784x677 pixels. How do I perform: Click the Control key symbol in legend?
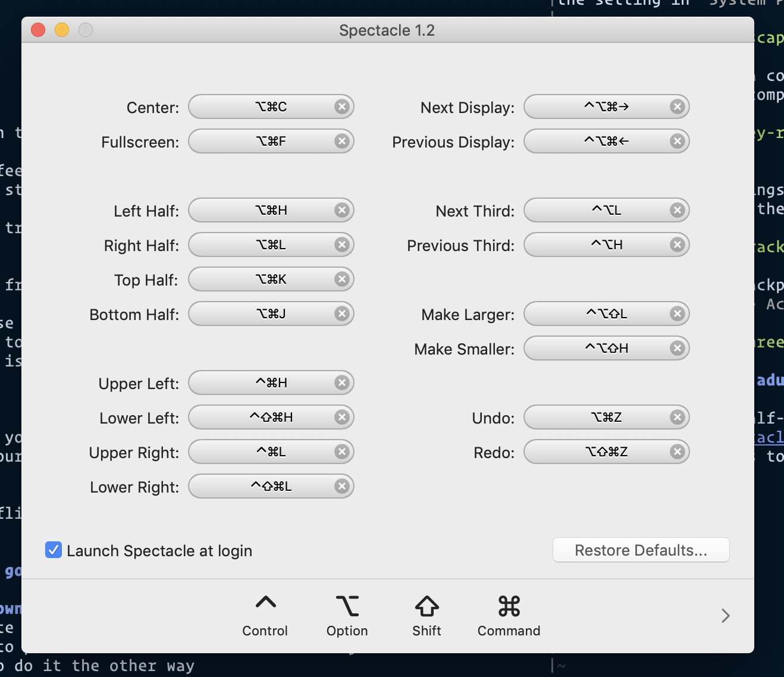click(x=265, y=603)
